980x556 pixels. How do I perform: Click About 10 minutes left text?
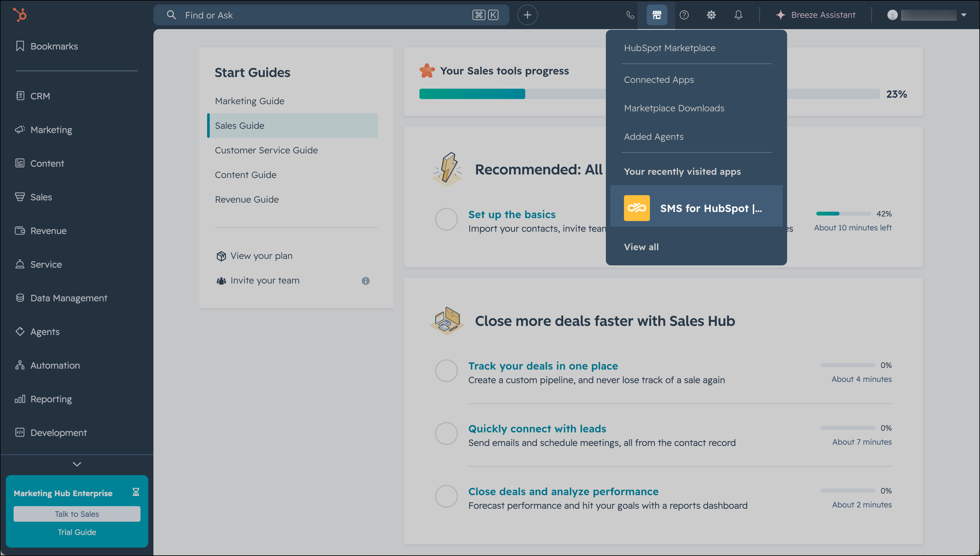852,228
